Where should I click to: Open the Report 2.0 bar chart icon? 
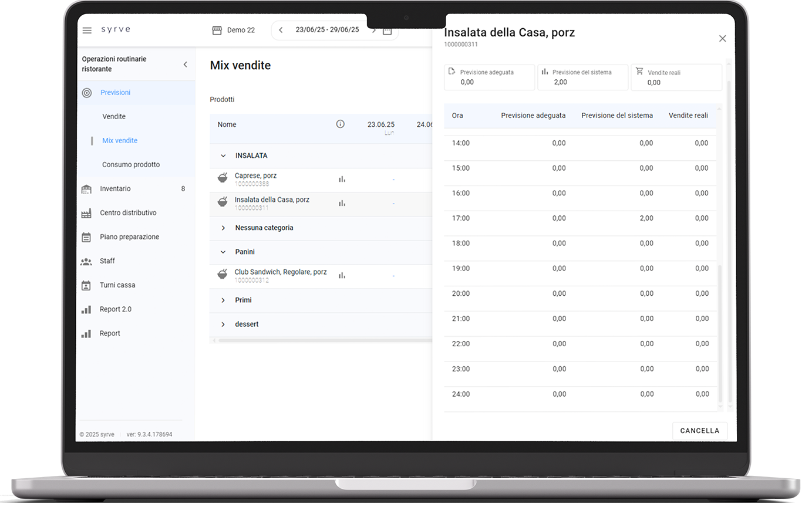(87, 309)
